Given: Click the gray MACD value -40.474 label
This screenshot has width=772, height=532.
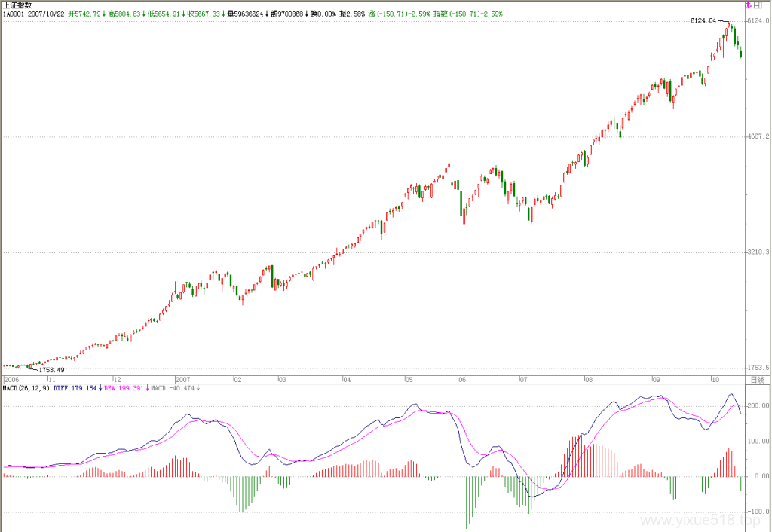Looking at the screenshot, I should click(176, 388).
